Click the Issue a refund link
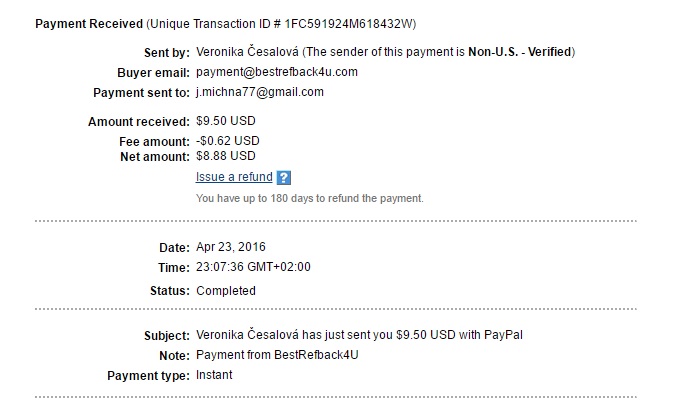 coord(234,177)
